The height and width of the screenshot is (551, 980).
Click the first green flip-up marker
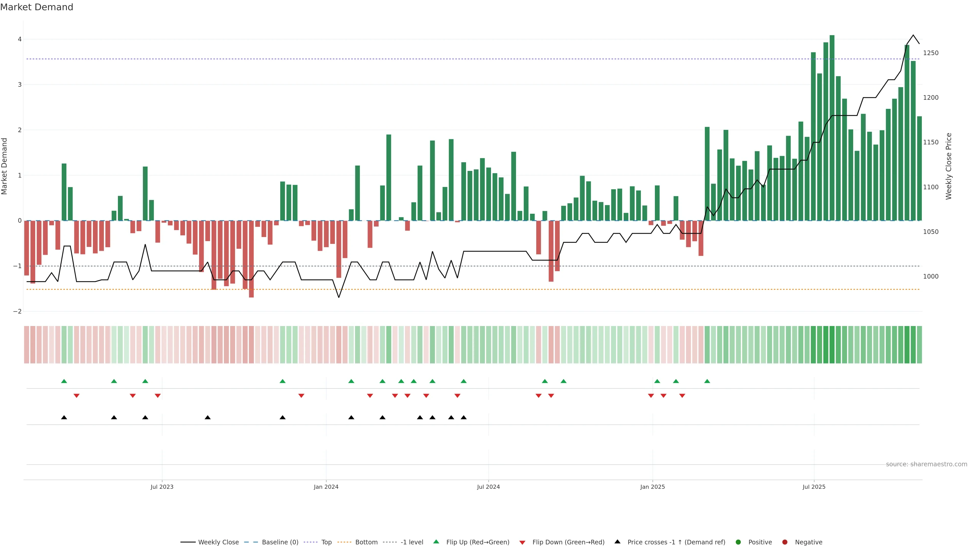[x=64, y=381]
